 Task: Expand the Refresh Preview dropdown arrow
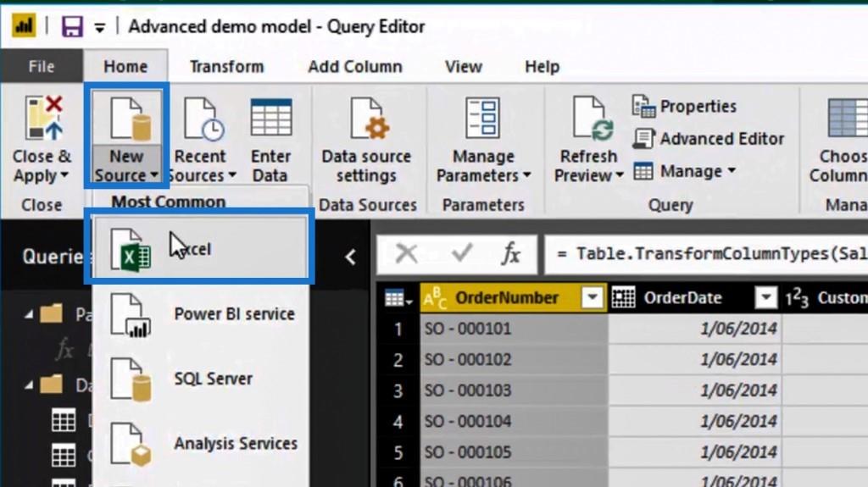pos(620,174)
